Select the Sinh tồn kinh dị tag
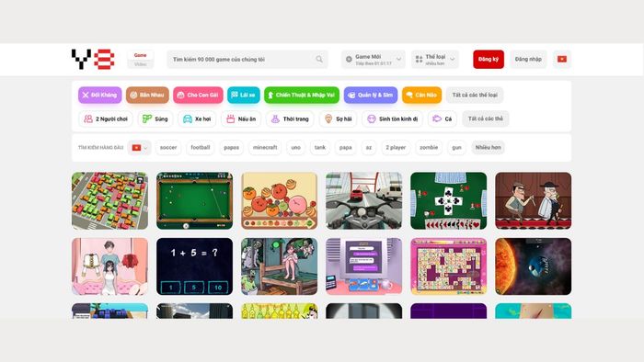644x362 pixels. point(392,119)
